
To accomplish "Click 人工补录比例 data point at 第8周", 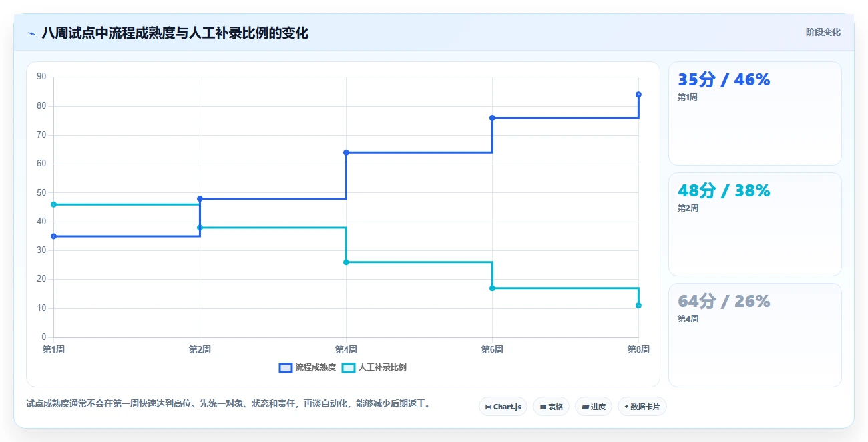I will pyautogui.click(x=638, y=306).
